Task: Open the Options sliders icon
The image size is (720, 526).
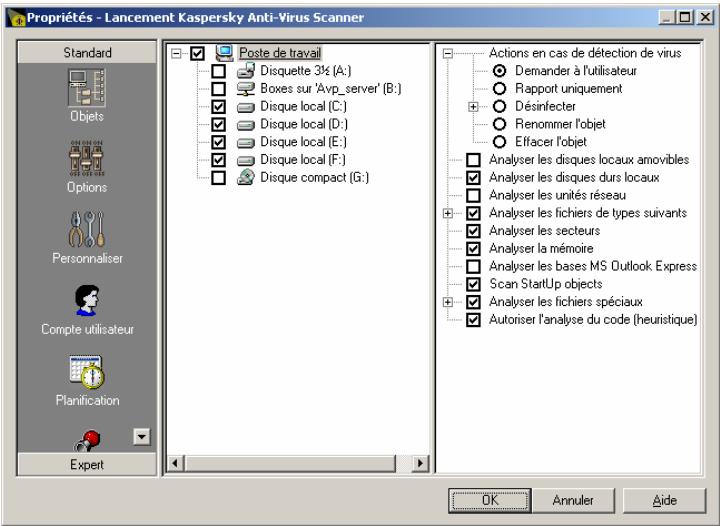Action: tap(87, 158)
